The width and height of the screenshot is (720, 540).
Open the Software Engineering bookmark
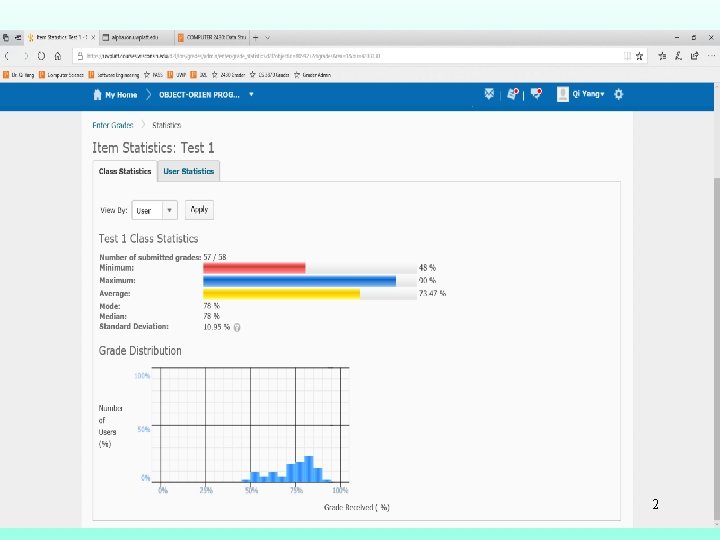point(114,75)
